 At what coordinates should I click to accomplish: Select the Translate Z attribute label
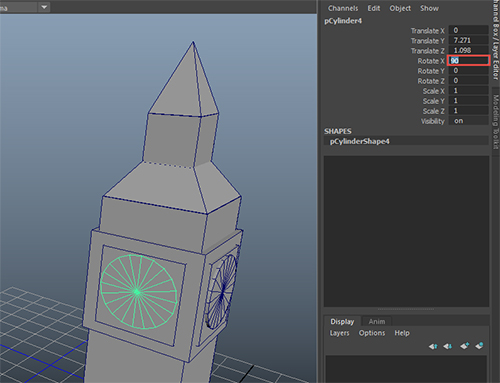(427, 51)
